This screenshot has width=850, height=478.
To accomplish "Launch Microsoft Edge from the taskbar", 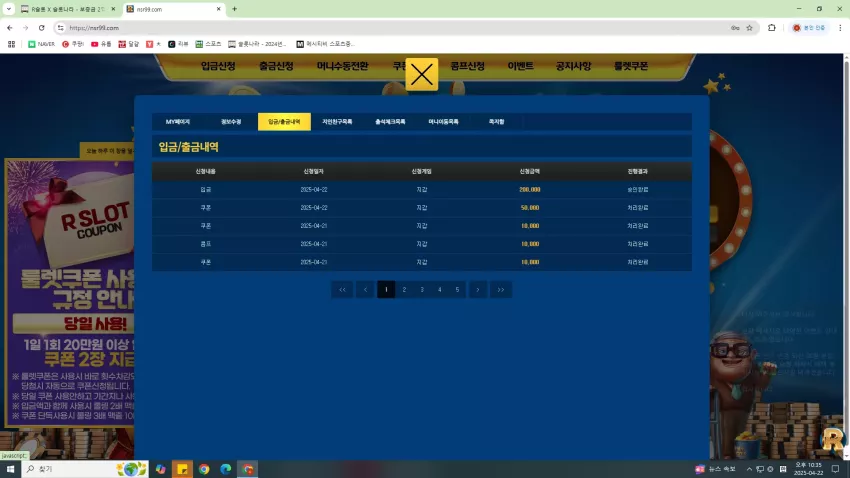I will 226,469.
